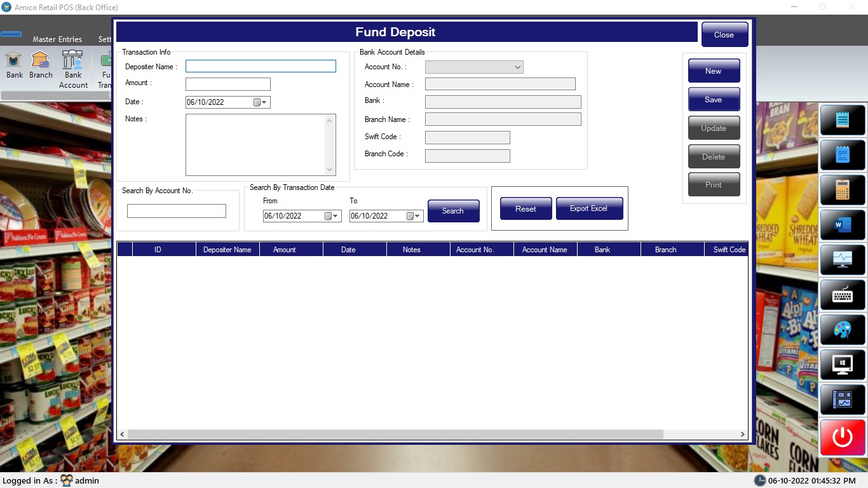Image resolution: width=868 pixels, height=488 pixels.
Task: Click the red power button icon
Action: [842, 437]
